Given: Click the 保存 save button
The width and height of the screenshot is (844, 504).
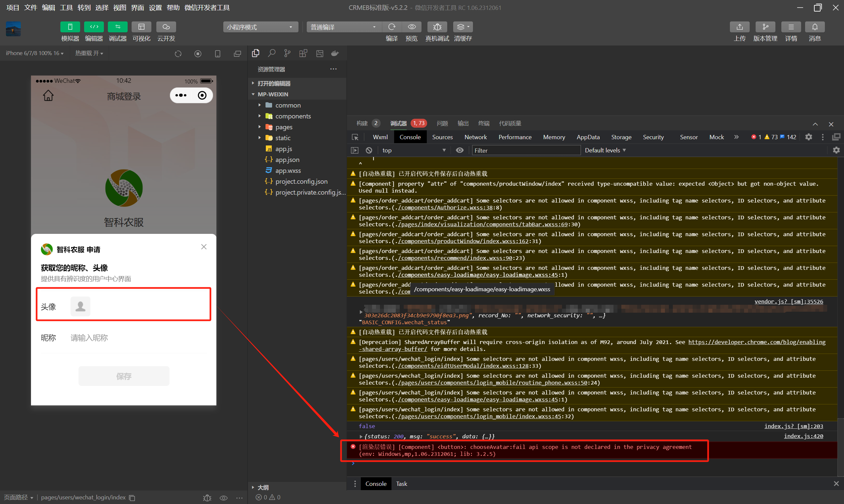Looking at the screenshot, I should (124, 376).
